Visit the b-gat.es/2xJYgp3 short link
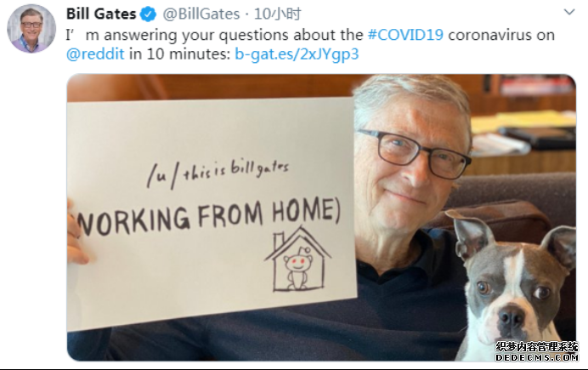 tap(297, 54)
